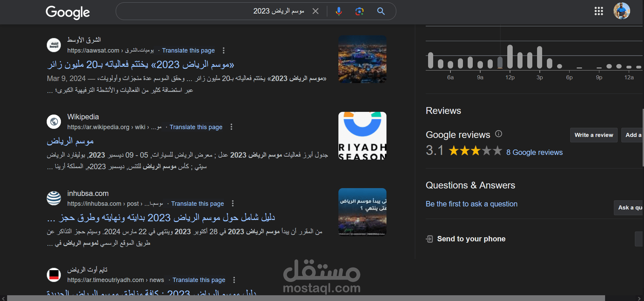Click the Mar 9, 2024 result date

coord(66,79)
